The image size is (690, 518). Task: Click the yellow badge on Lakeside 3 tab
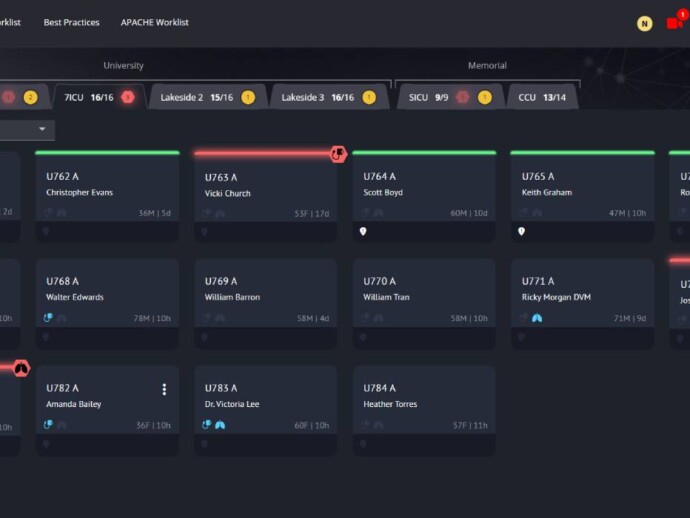[x=369, y=97]
